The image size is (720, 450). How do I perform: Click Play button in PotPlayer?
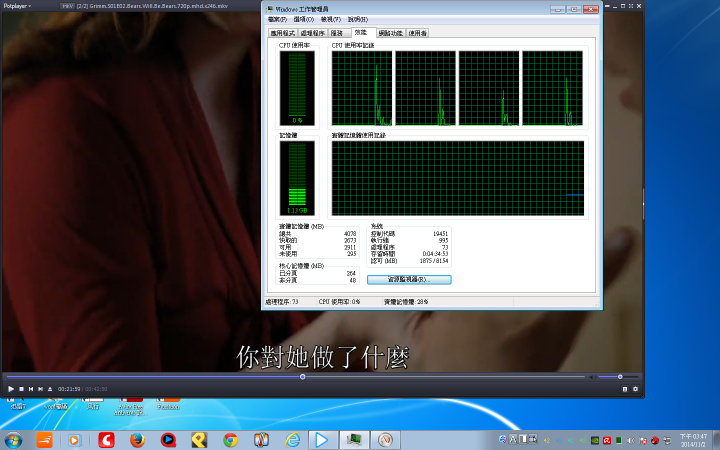pyautogui.click(x=11, y=389)
